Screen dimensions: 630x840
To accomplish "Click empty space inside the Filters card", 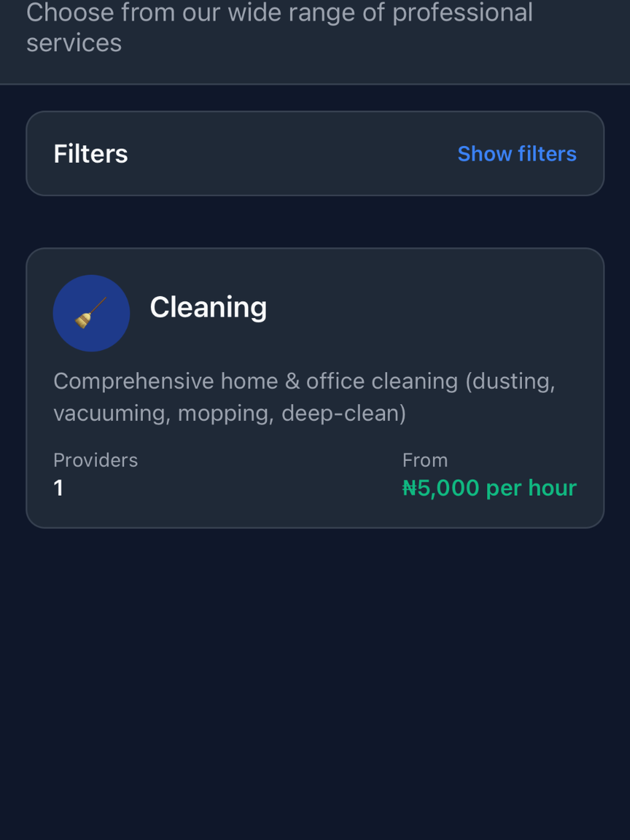I will 293,153.
